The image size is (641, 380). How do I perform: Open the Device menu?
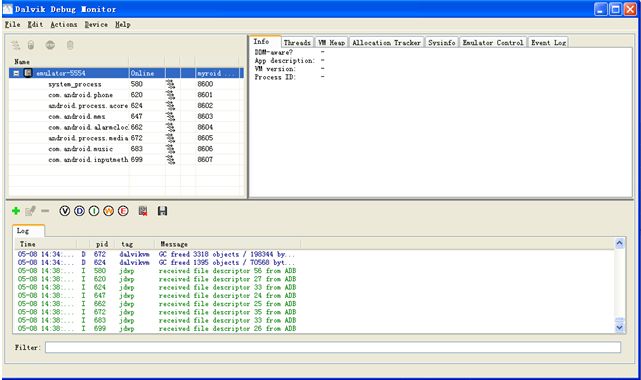96,25
